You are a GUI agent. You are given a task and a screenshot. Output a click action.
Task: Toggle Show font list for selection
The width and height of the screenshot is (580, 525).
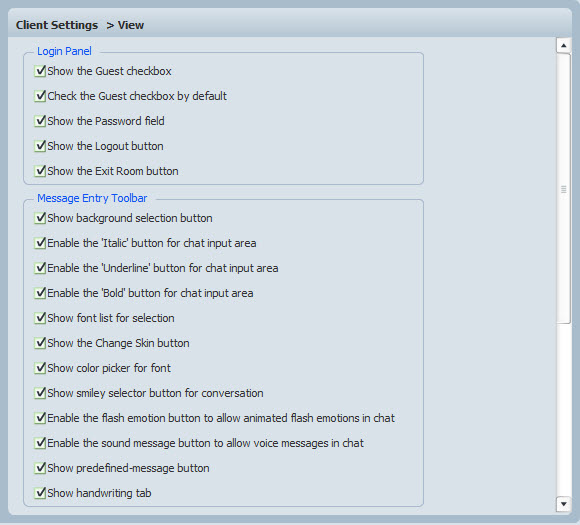click(40, 318)
